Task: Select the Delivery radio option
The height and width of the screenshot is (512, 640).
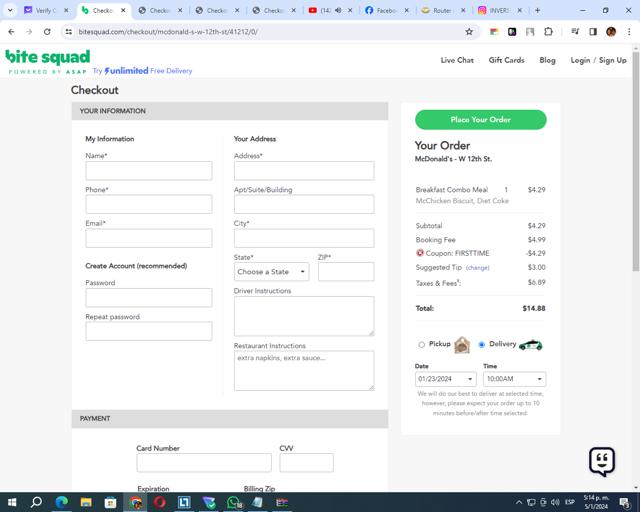Action: tap(482, 345)
